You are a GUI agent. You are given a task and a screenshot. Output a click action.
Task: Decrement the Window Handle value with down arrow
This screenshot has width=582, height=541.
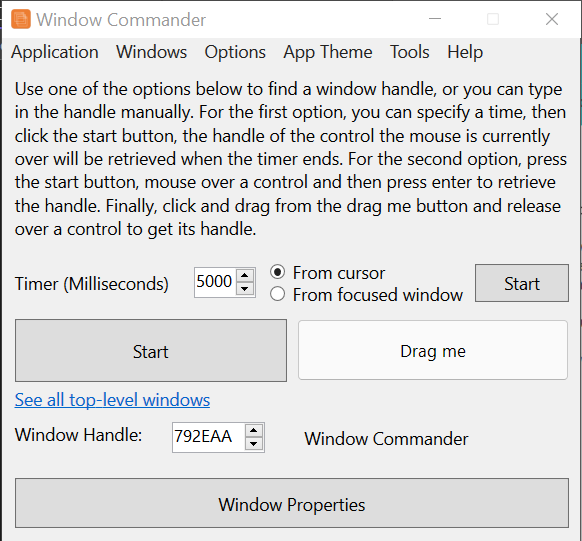[x=254, y=444]
